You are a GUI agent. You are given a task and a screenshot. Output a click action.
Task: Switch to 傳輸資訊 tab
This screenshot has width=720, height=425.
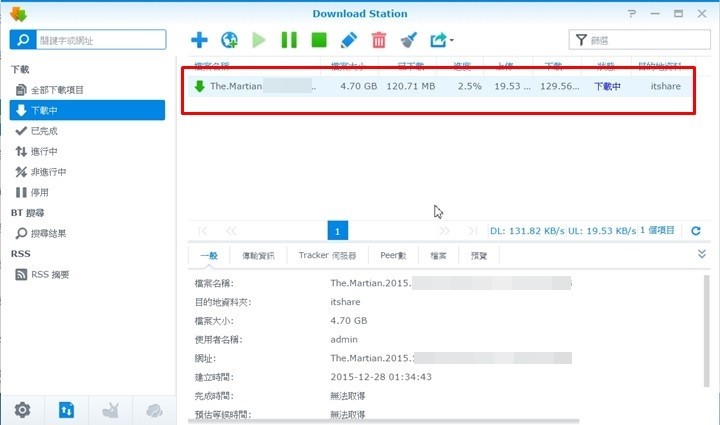click(x=258, y=256)
